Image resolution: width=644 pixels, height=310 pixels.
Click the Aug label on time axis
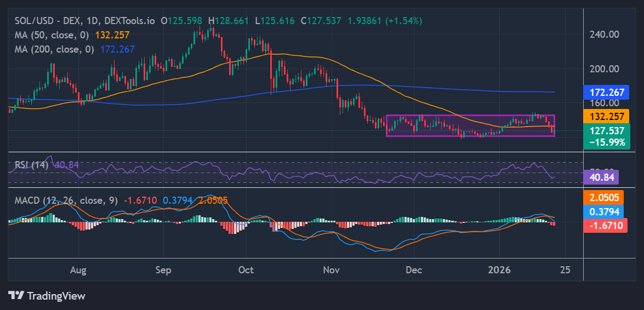[x=79, y=270]
